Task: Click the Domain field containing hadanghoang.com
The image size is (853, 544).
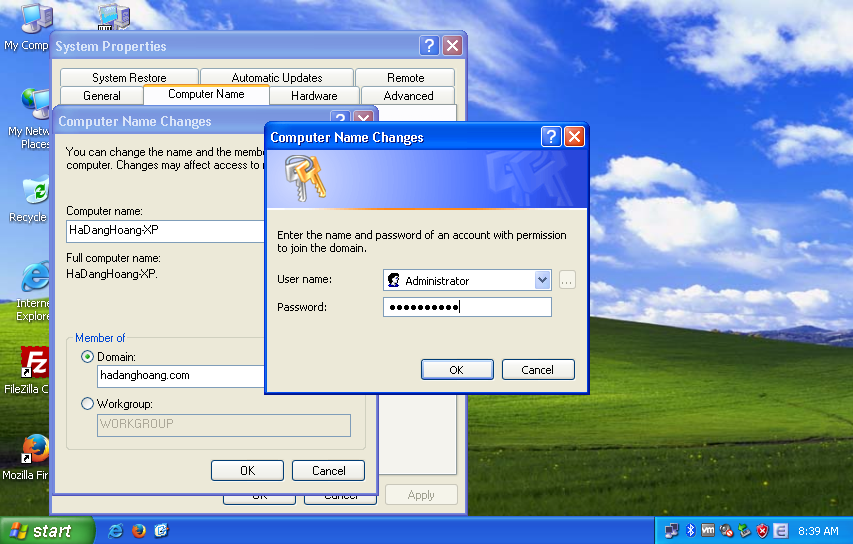Action: click(x=181, y=376)
